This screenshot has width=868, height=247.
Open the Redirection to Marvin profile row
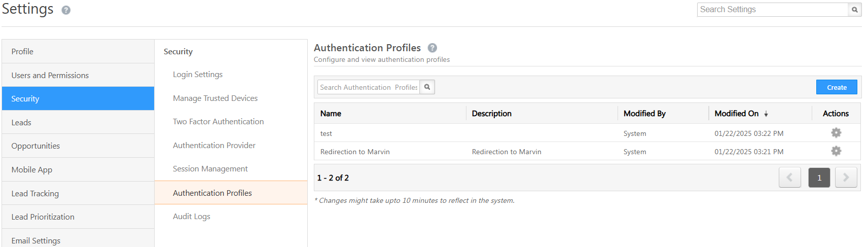(355, 152)
